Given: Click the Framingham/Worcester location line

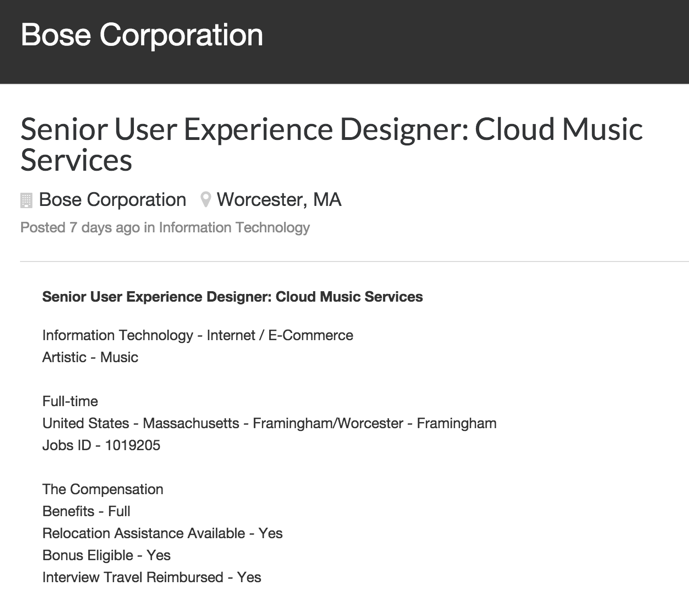Looking at the screenshot, I should click(x=269, y=423).
